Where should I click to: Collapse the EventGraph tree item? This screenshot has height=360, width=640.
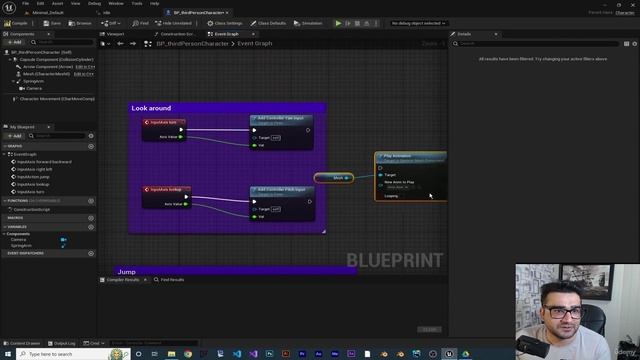click(x=5, y=154)
